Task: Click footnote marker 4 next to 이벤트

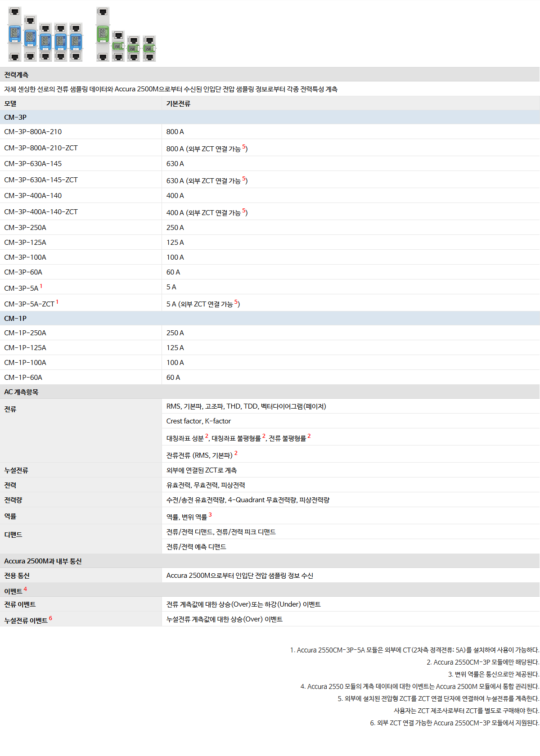Action: click(25, 589)
